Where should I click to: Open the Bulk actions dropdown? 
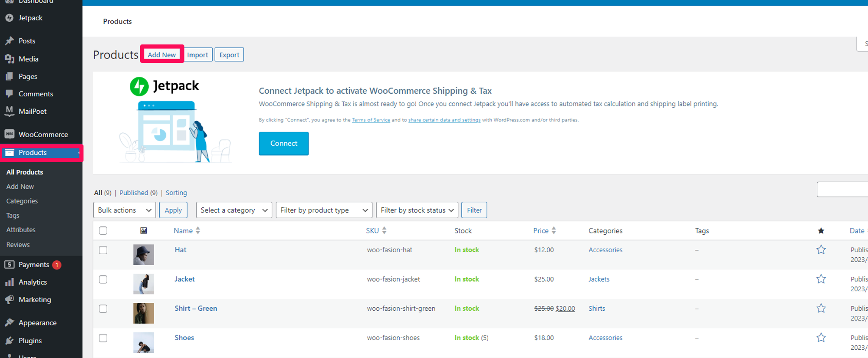124,210
